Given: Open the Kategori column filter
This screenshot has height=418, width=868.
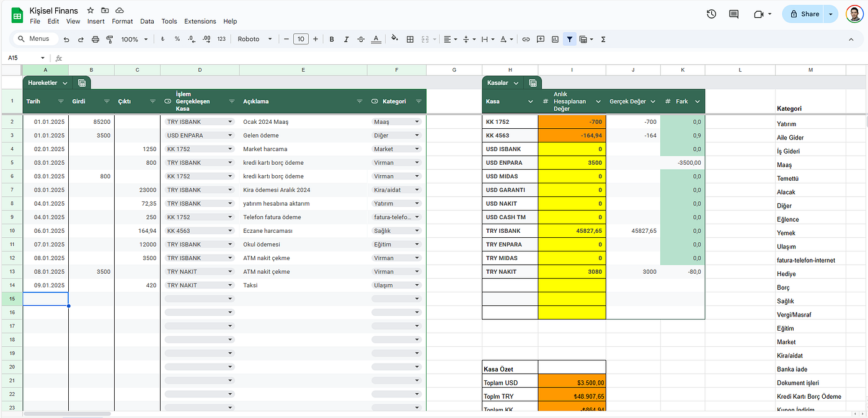Looking at the screenshot, I should pos(418,101).
